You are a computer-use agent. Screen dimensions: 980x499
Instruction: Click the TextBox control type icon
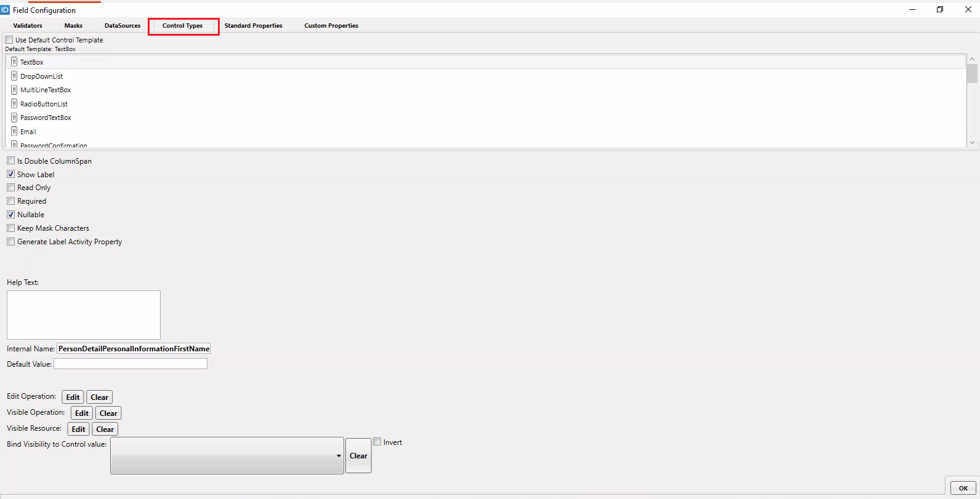click(14, 62)
